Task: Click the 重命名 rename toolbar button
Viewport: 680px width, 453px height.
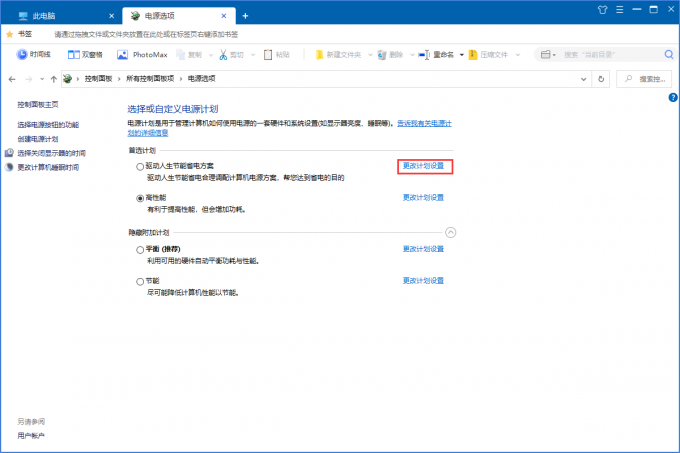Action: click(436, 55)
